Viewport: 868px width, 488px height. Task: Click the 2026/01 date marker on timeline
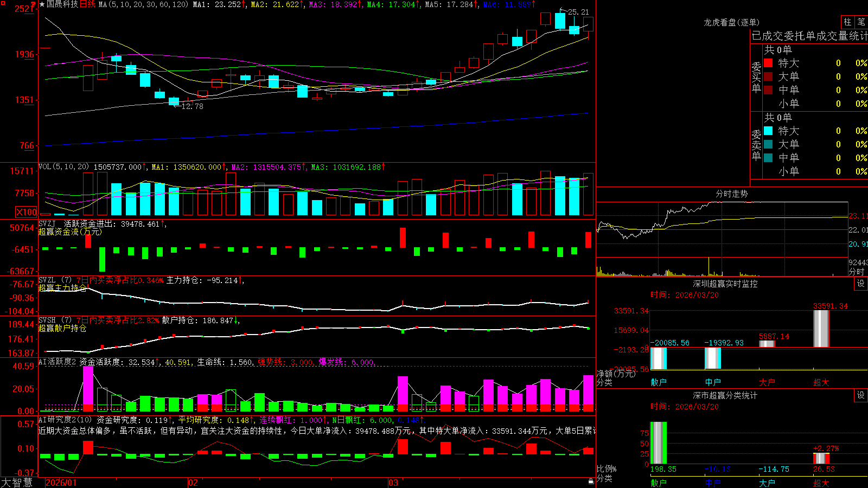61,483
